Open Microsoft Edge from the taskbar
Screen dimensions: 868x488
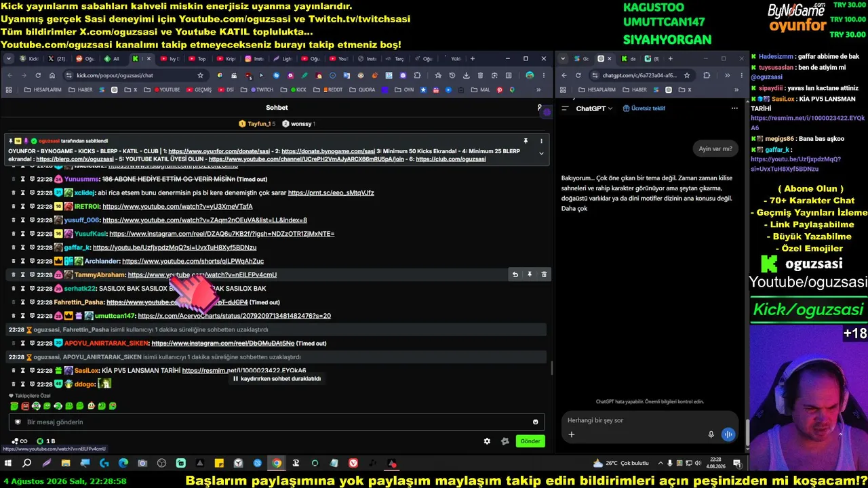click(123, 464)
